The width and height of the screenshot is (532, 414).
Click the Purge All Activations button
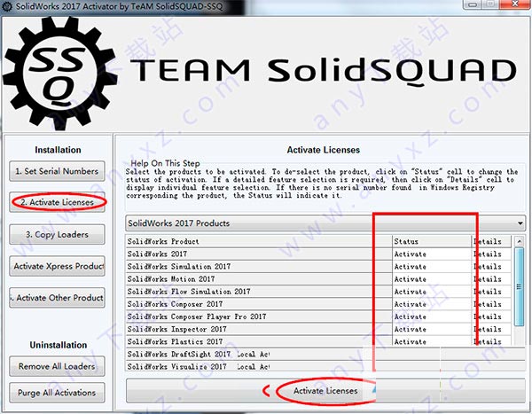point(57,393)
